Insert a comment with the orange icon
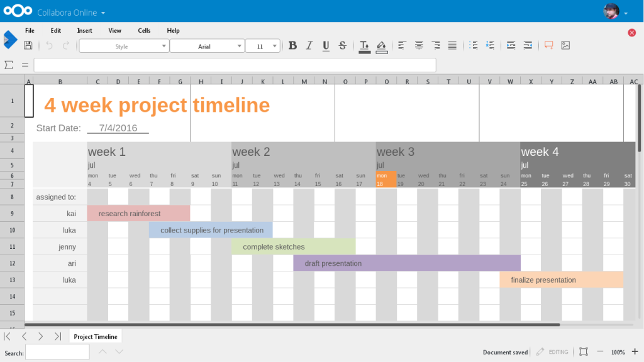 (x=548, y=45)
